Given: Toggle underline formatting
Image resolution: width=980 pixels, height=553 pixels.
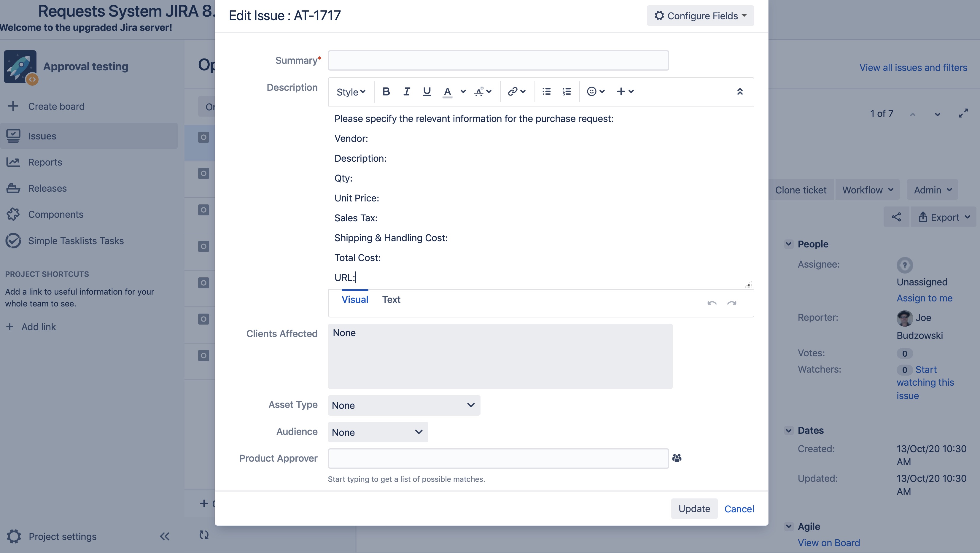Looking at the screenshot, I should click(x=427, y=91).
